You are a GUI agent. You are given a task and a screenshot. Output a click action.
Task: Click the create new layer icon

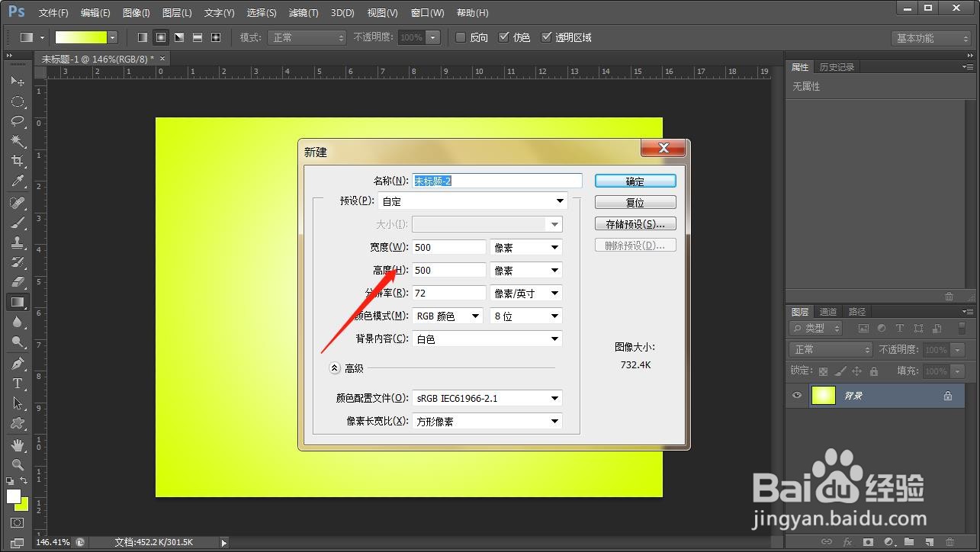click(x=929, y=542)
